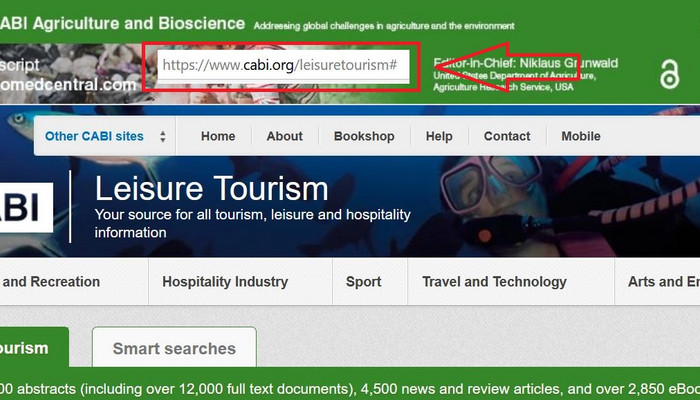Image resolution: width=700 pixels, height=400 pixels.
Task: Select the Travel and Technology category
Action: [511, 282]
